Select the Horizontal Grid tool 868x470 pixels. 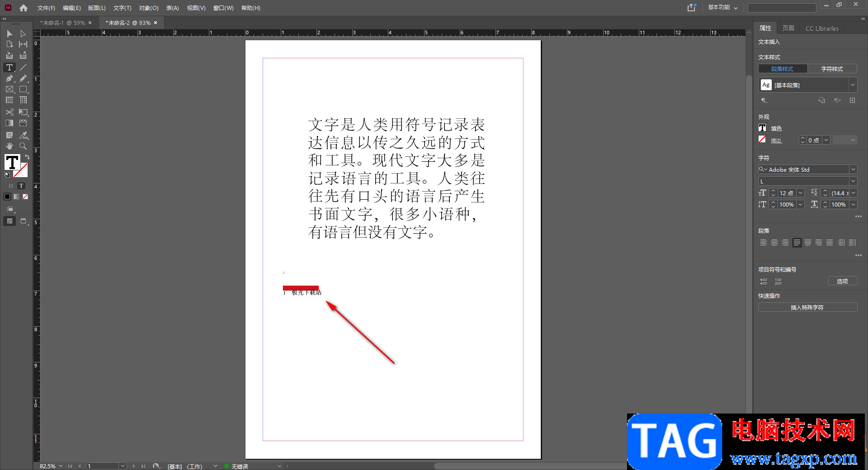[9, 100]
